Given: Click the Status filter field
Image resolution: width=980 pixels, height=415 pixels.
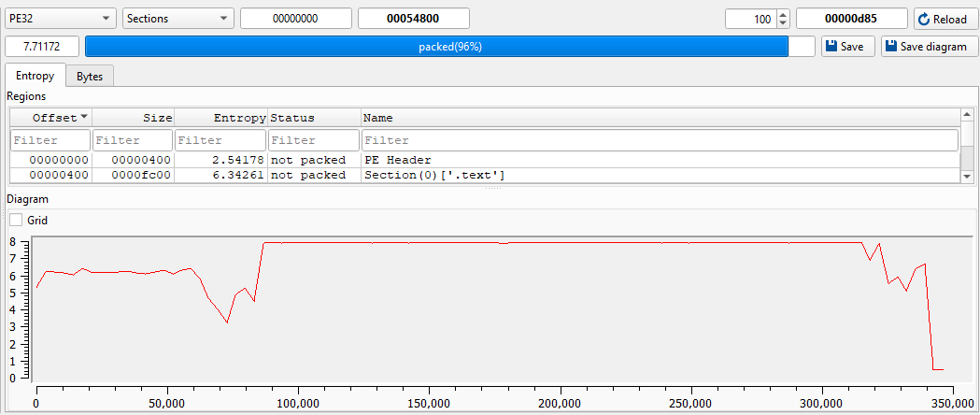Looking at the screenshot, I should (313, 140).
